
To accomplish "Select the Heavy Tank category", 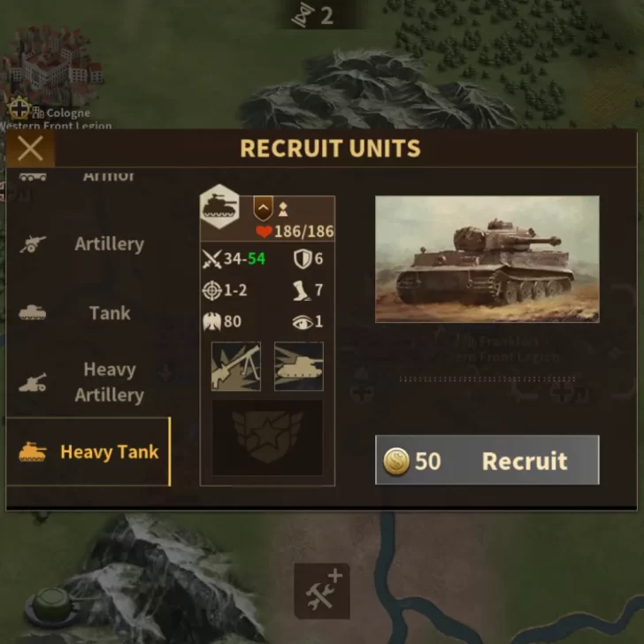I will [x=88, y=452].
